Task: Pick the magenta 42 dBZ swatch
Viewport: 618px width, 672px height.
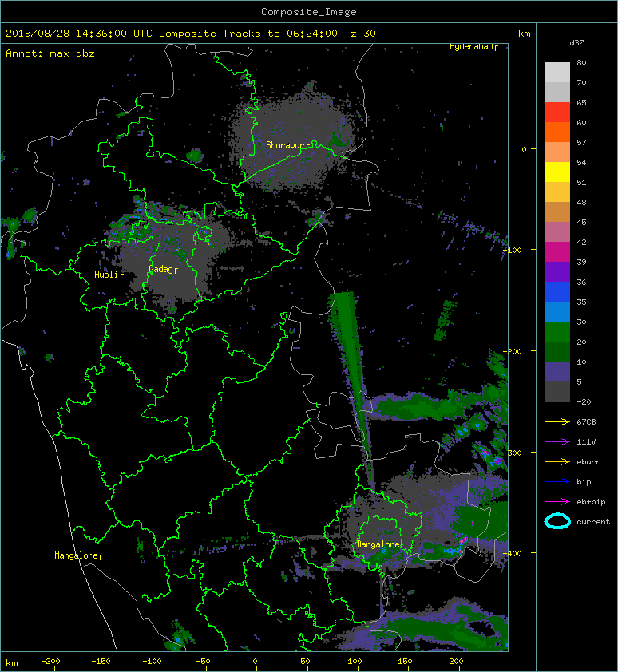Action: [x=557, y=252]
